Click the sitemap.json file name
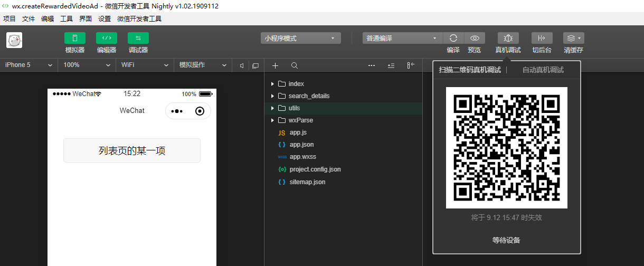 pos(307,182)
